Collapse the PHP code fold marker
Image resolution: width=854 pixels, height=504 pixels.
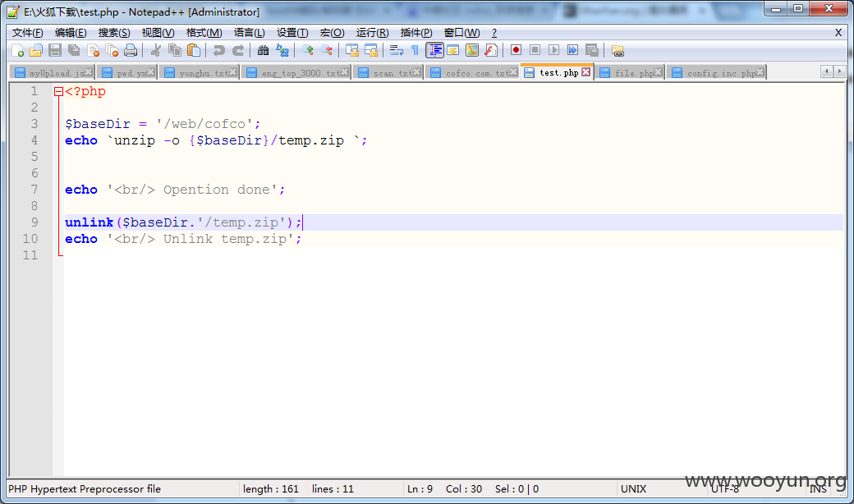(58, 92)
